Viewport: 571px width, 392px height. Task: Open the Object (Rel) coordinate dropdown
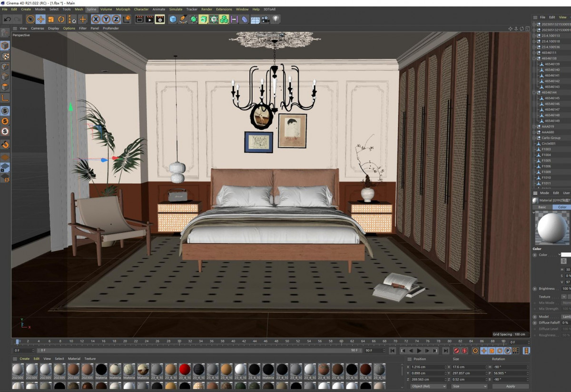pos(427,386)
